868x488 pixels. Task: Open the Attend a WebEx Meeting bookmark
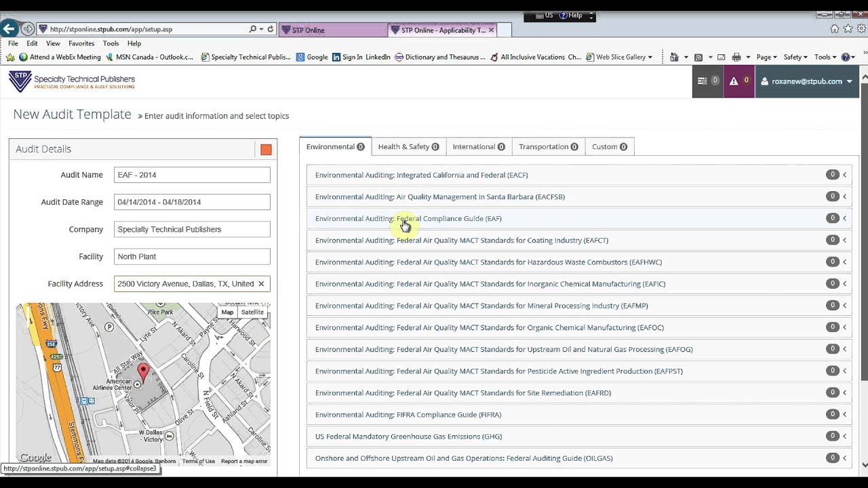click(60, 58)
